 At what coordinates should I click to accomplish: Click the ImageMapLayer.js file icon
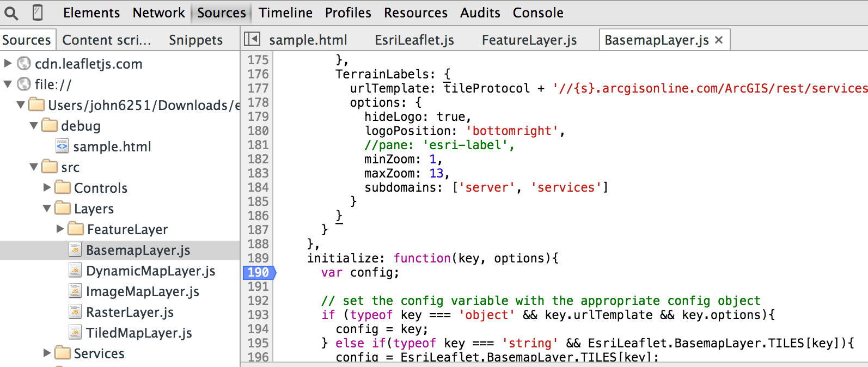coord(75,291)
